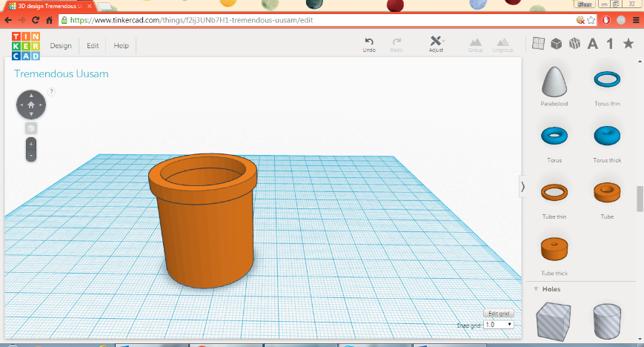Open the letters shapes category A

(592, 44)
